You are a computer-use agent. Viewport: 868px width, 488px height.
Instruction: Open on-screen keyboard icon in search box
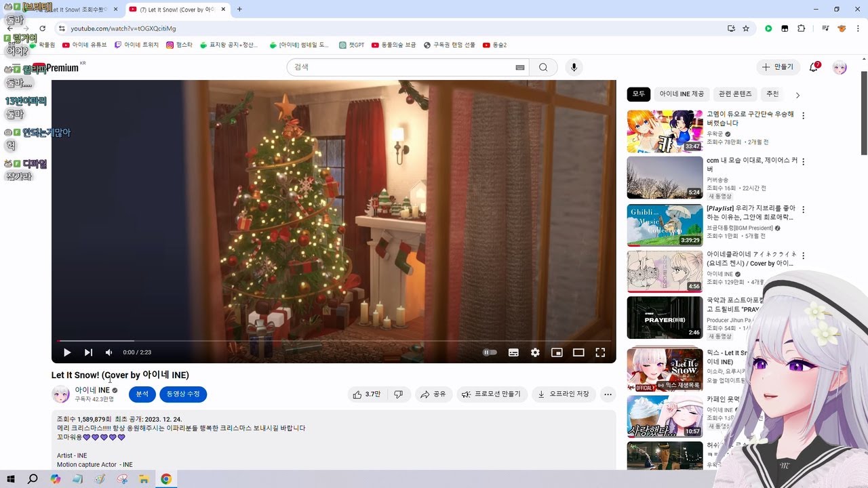pyautogui.click(x=520, y=67)
